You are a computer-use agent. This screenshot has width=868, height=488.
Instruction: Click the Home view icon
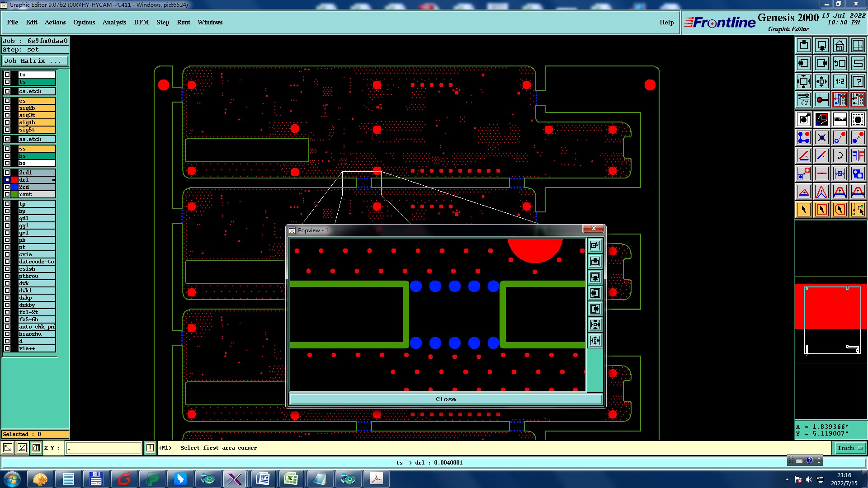[x=840, y=45]
